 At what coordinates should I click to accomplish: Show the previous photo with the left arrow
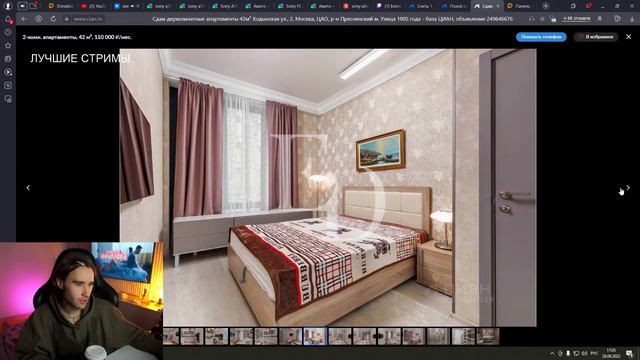click(x=28, y=187)
